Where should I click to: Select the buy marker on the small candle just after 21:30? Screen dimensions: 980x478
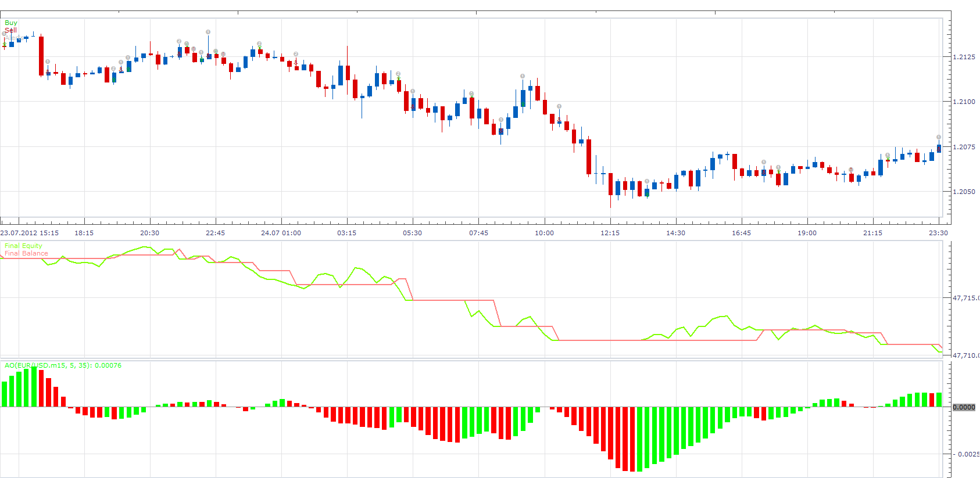point(888,159)
